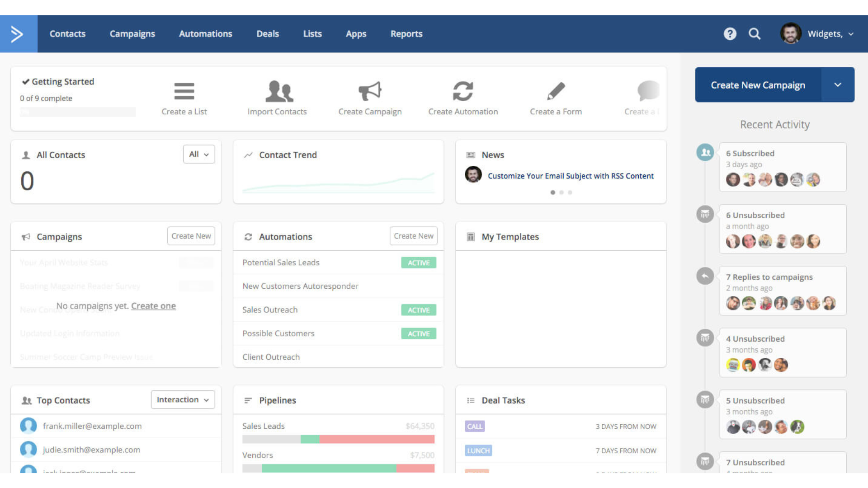Open the help question mark icon
The height and width of the screenshot is (488, 868).
(730, 34)
